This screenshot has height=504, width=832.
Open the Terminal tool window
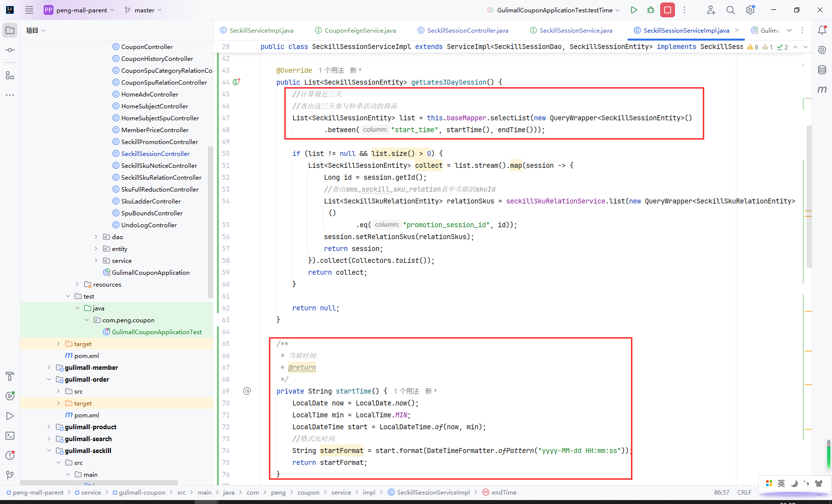point(10,436)
